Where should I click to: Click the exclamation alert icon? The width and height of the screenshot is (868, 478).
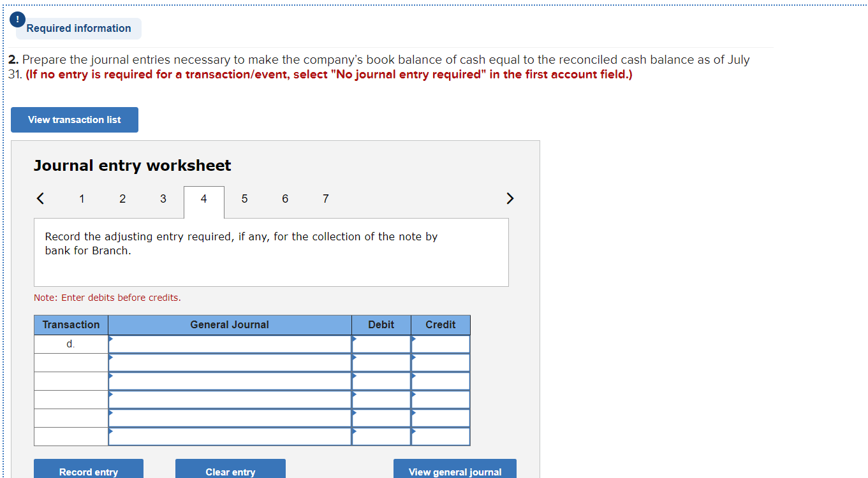pyautogui.click(x=16, y=19)
